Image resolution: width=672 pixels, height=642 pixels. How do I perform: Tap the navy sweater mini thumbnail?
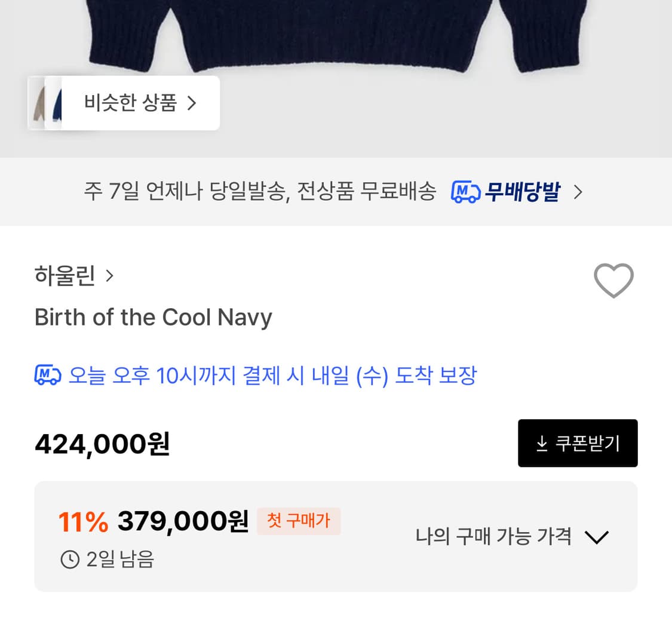[x=58, y=103]
